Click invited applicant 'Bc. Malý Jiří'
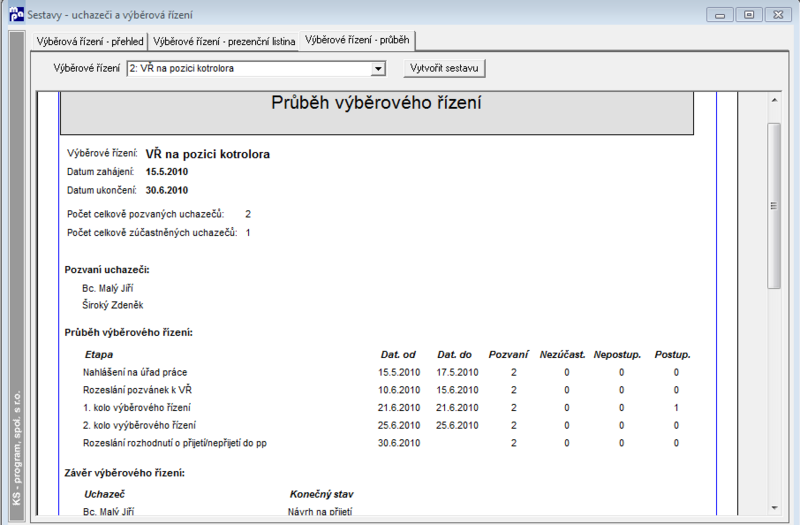The height and width of the screenshot is (525, 800). [108, 288]
